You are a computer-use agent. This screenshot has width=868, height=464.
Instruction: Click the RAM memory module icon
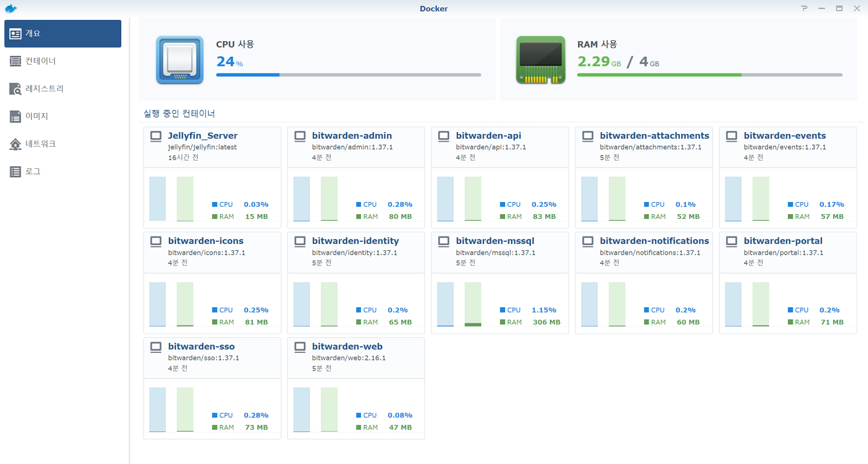pos(541,60)
